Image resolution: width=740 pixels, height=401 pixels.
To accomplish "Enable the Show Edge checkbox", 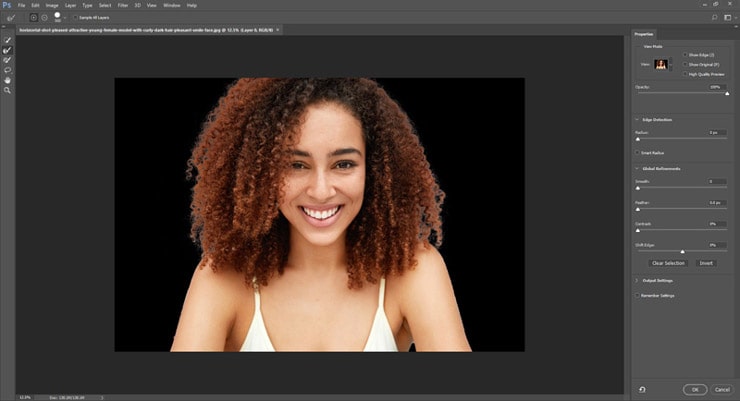I will [684, 55].
